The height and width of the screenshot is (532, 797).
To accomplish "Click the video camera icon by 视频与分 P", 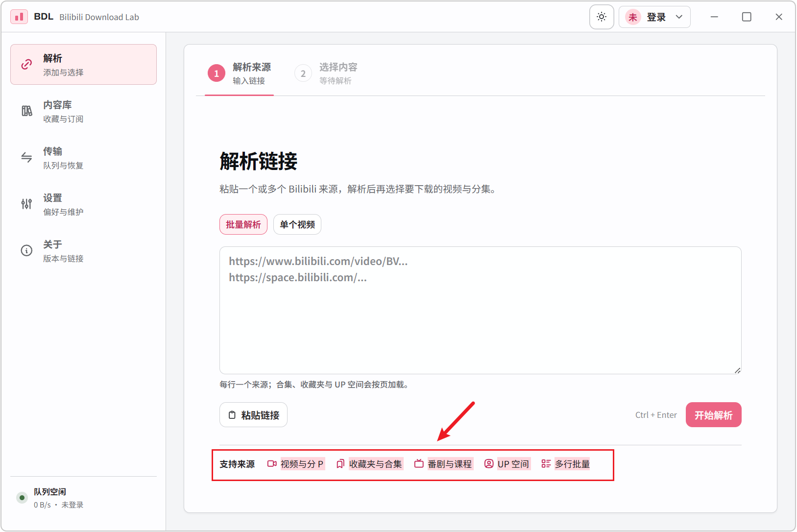I will tap(272, 463).
